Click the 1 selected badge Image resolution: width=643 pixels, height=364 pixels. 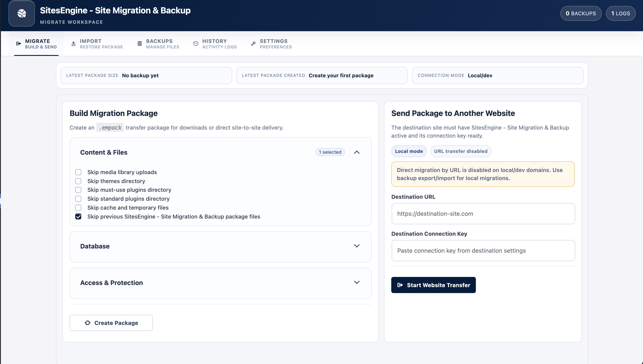330,152
